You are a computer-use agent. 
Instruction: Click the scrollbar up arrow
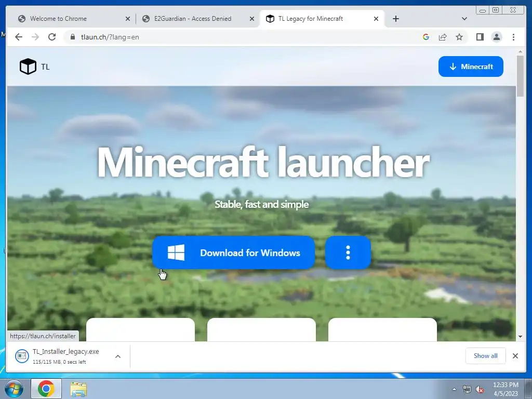point(520,52)
